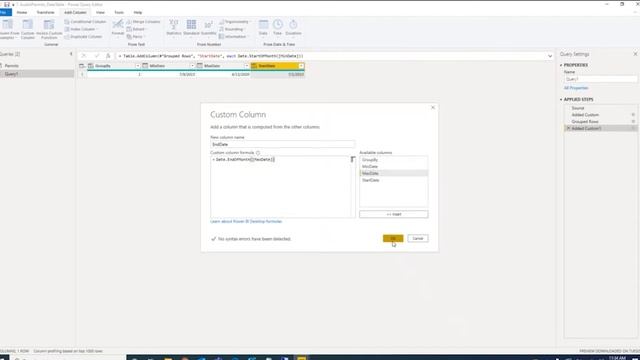Click OK in the Custom Column dialog
This screenshot has height=360, width=640.
click(x=393, y=238)
